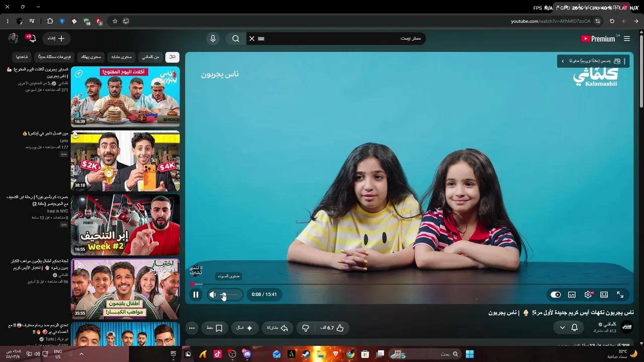Seek using the video progress bar
The height and width of the screenshot is (362, 644).
[410, 284]
